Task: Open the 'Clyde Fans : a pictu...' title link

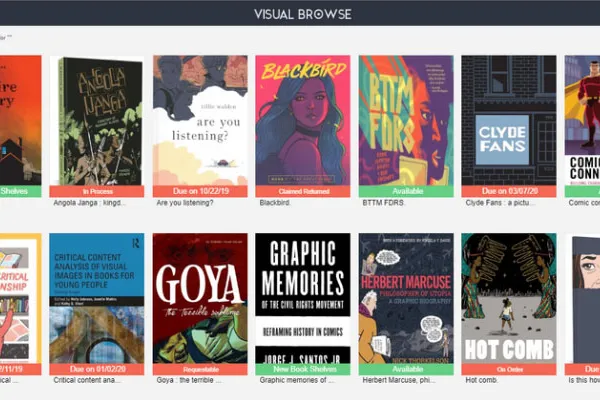Action: (x=501, y=203)
